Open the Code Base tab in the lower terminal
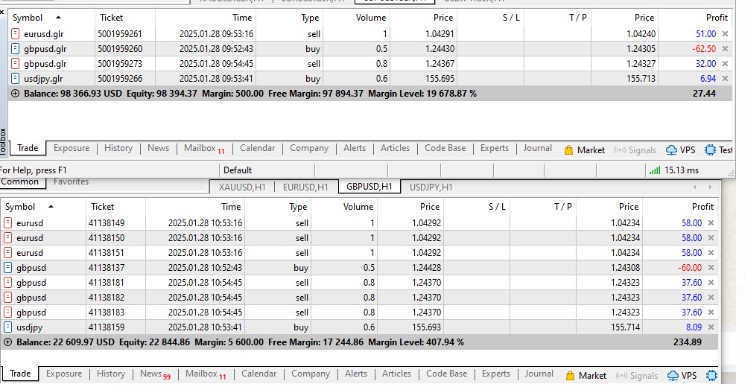746x392 pixels. [x=446, y=373]
